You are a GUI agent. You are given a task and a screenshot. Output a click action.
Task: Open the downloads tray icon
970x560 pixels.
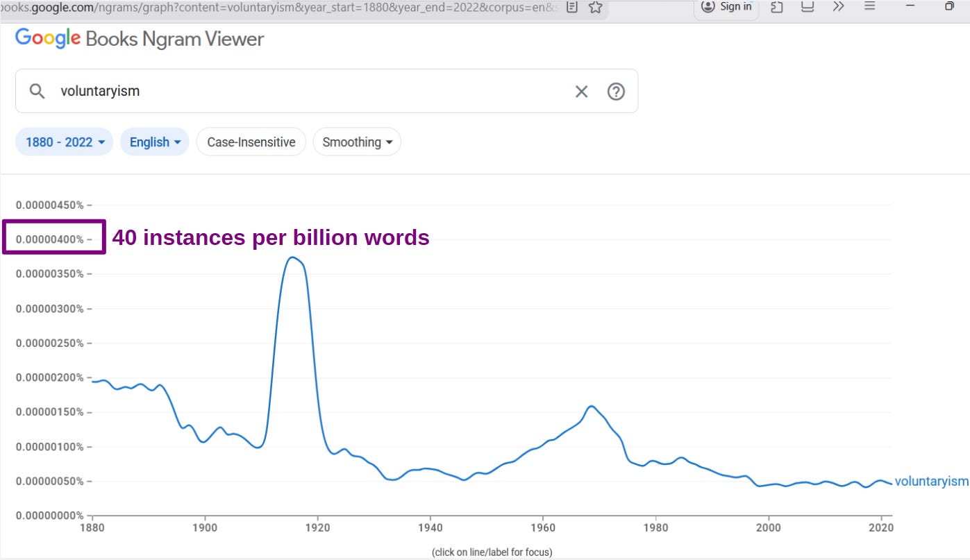pos(808,7)
